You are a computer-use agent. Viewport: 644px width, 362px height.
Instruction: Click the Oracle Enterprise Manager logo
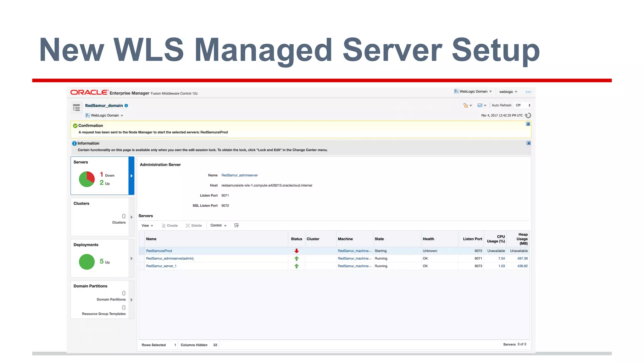click(x=110, y=92)
